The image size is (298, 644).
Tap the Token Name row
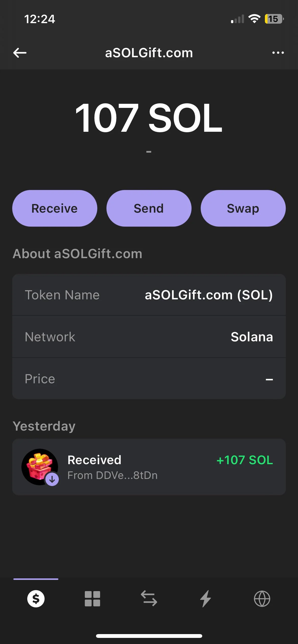point(149,295)
